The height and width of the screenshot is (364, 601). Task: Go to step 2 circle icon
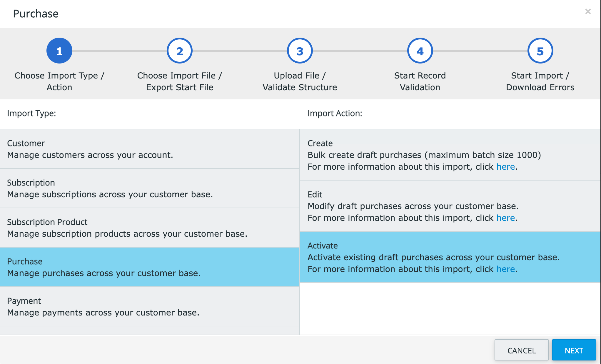180,51
